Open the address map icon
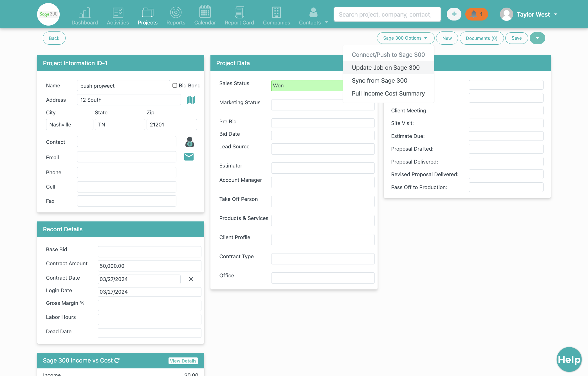 coord(191,100)
